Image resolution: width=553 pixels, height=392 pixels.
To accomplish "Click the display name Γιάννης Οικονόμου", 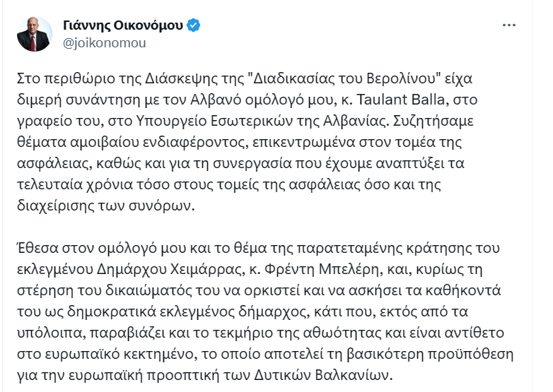I will (x=123, y=25).
